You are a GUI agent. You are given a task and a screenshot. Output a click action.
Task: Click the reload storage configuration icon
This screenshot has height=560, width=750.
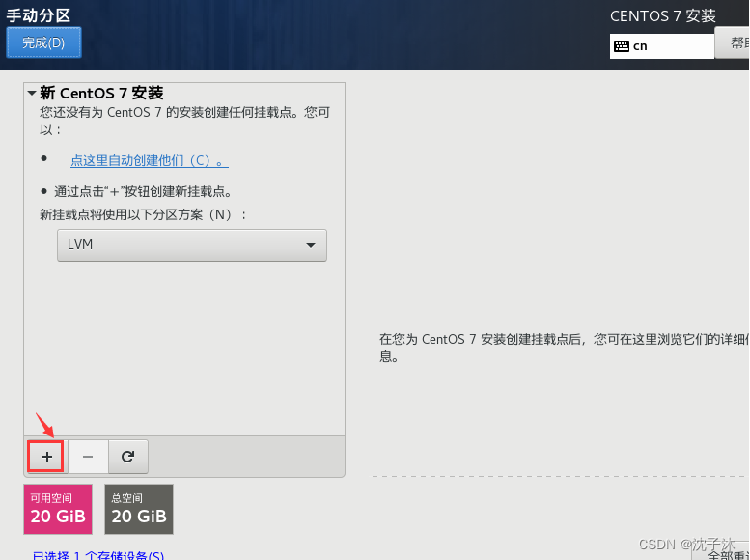127,457
